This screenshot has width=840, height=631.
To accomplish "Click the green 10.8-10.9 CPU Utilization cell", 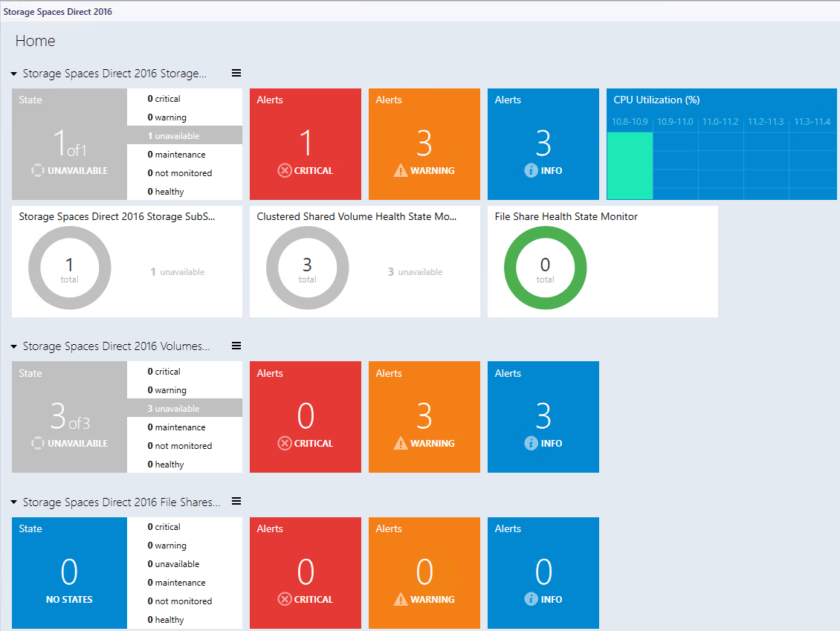I will 630,162.
